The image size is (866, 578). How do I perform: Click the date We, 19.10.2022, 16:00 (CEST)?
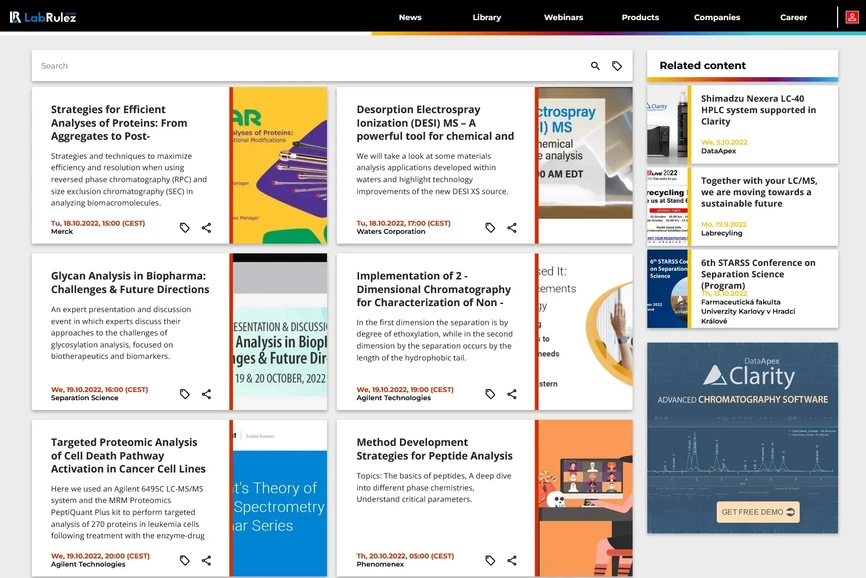coord(99,389)
